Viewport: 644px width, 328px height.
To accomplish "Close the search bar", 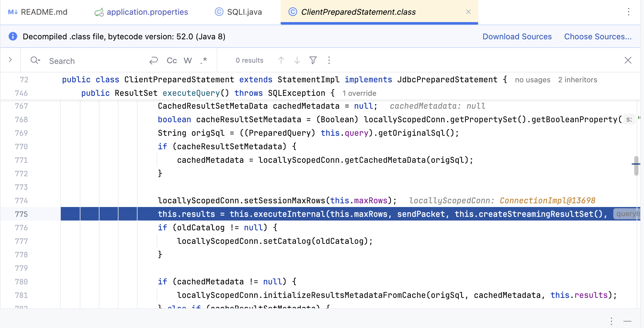I will click(x=628, y=60).
